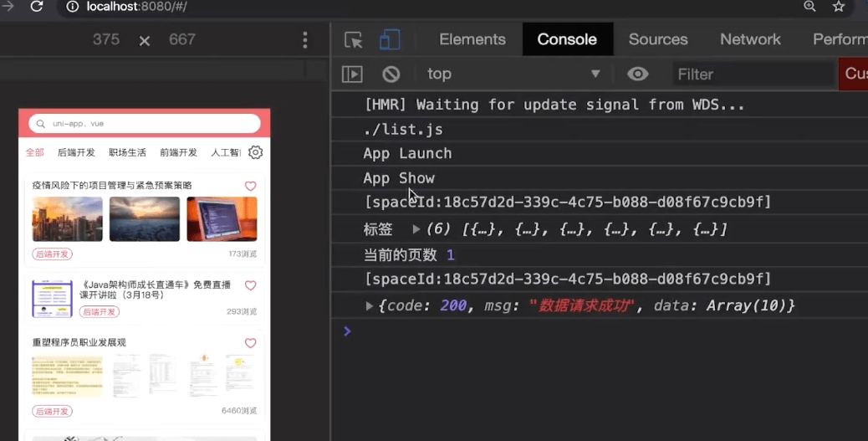
Task: Click the viewport height value 667
Action: (x=182, y=39)
